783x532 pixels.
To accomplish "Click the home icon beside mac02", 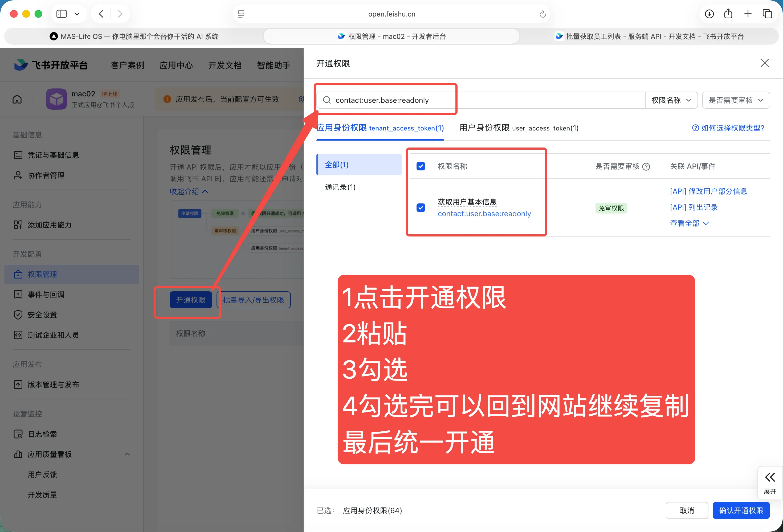I will 17,99.
